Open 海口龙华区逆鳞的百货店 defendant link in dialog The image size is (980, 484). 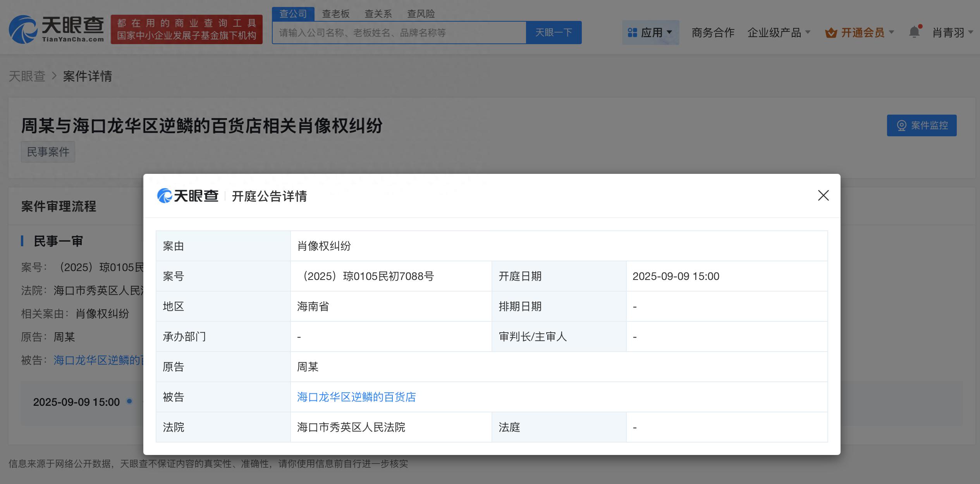(x=356, y=397)
